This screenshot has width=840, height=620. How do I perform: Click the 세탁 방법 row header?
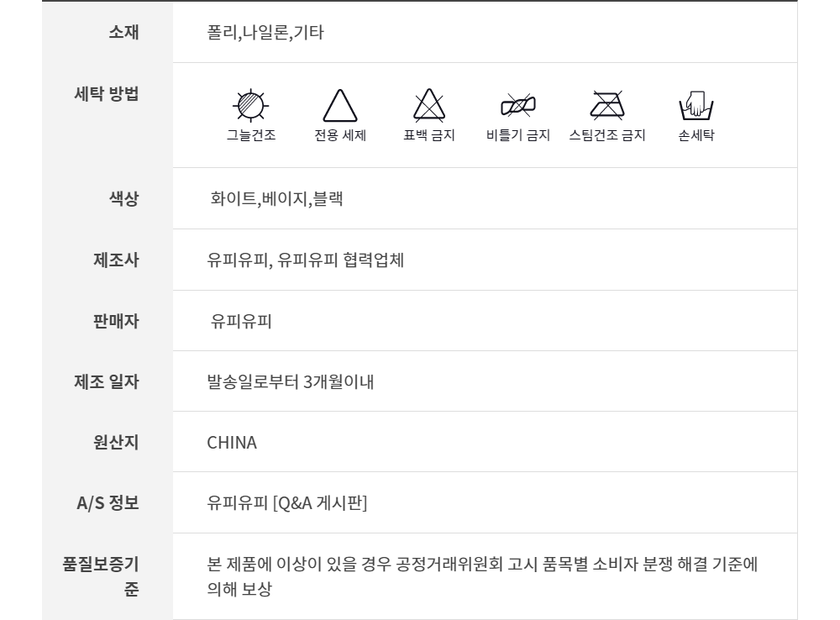click(107, 94)
